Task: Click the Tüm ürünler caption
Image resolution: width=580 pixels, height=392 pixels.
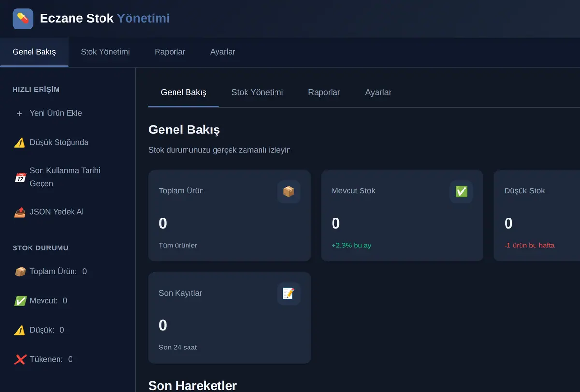Action: tap(178, 246)
